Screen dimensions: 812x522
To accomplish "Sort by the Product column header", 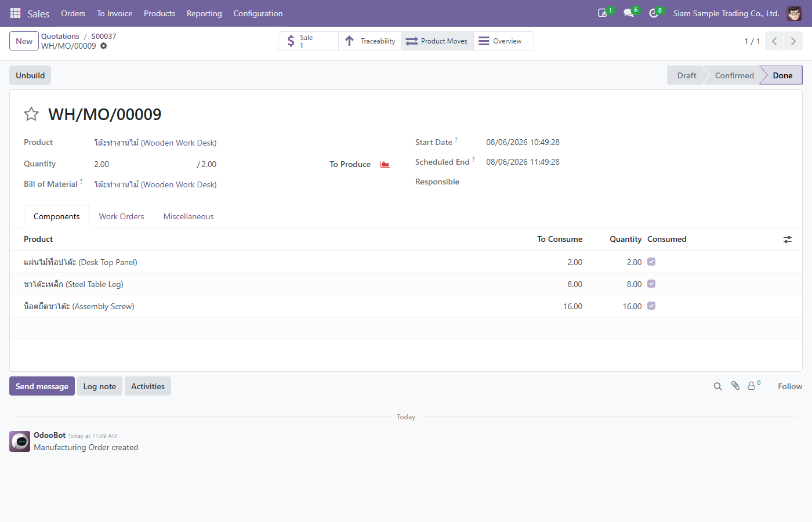I will pos(38,239).
